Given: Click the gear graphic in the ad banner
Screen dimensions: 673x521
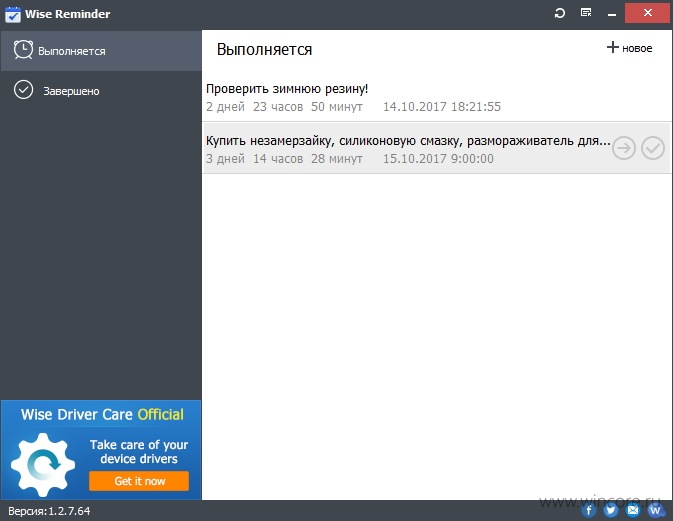Looking at the screenshot, I should 43,465.
